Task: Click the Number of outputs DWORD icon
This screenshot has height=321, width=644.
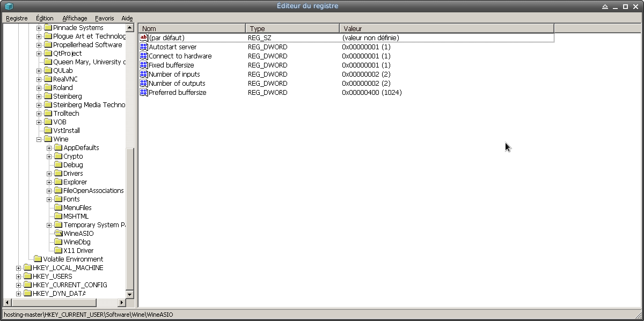Action: [x=144, y=83]
